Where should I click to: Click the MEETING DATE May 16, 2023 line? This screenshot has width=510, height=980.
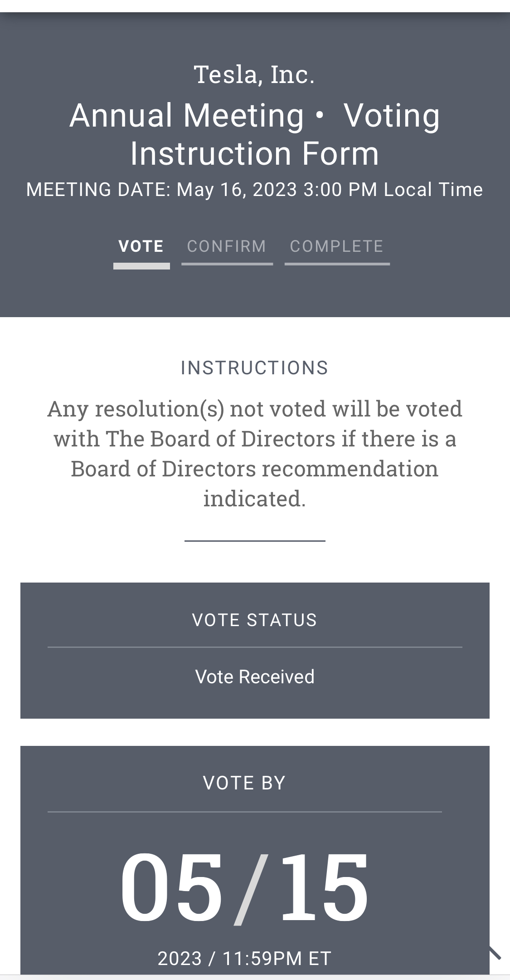coord(255,190)
